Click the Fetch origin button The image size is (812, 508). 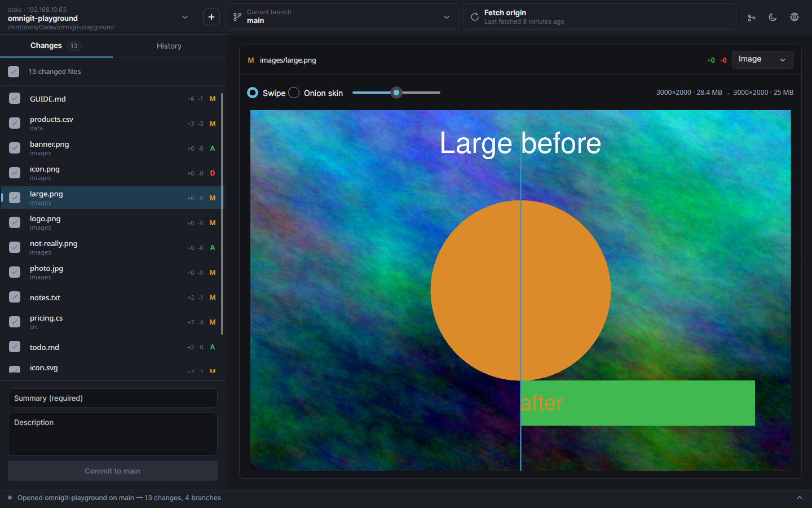click(x=599, y=17)
